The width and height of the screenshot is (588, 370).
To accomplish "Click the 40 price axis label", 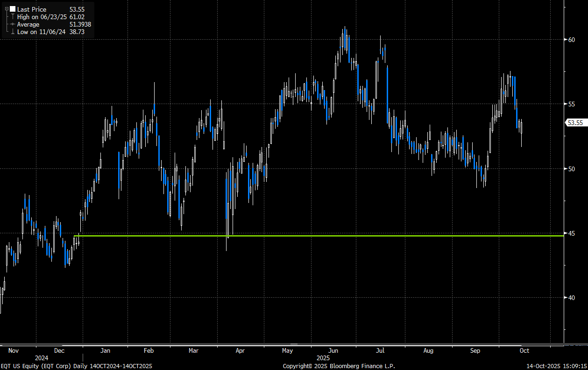I will pos(572,297).
